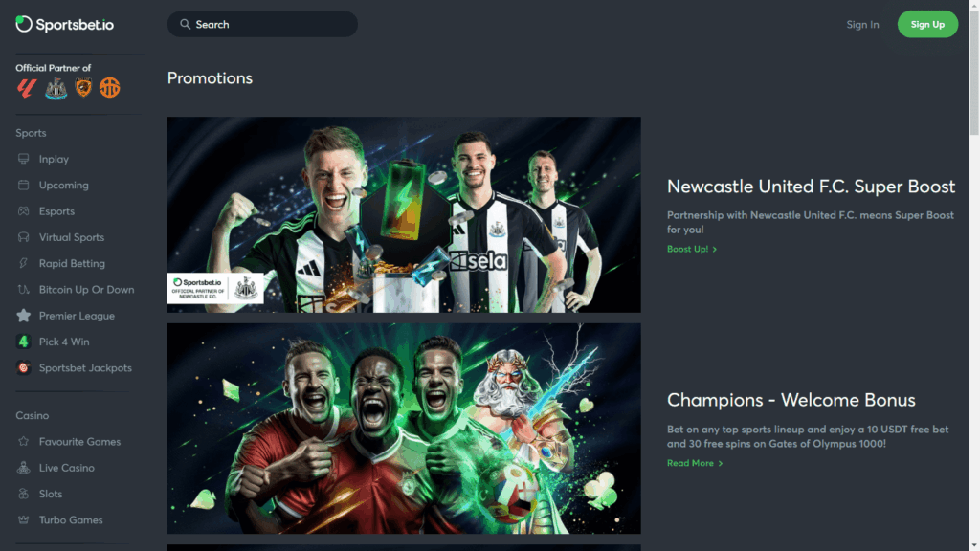This screenshot has height=551, width=980.
Task: Click the Search field
Action: pyautogui.click(x=262, y=24)
